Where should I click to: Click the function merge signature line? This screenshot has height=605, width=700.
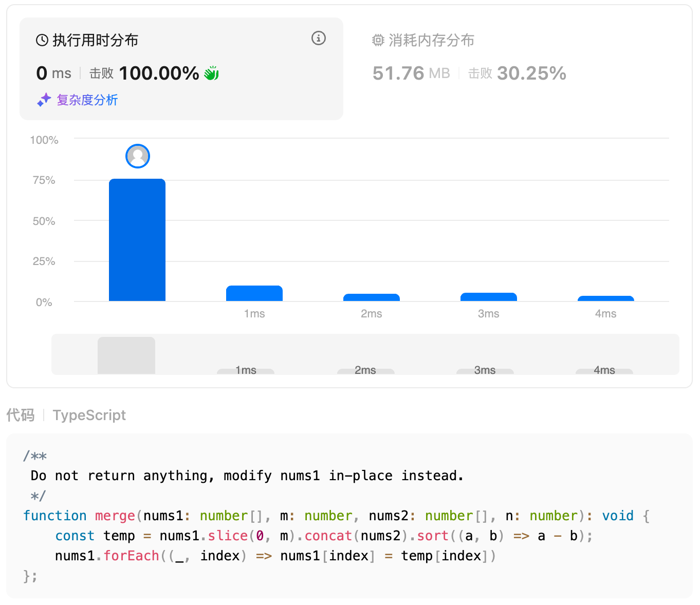coord(337,516)
